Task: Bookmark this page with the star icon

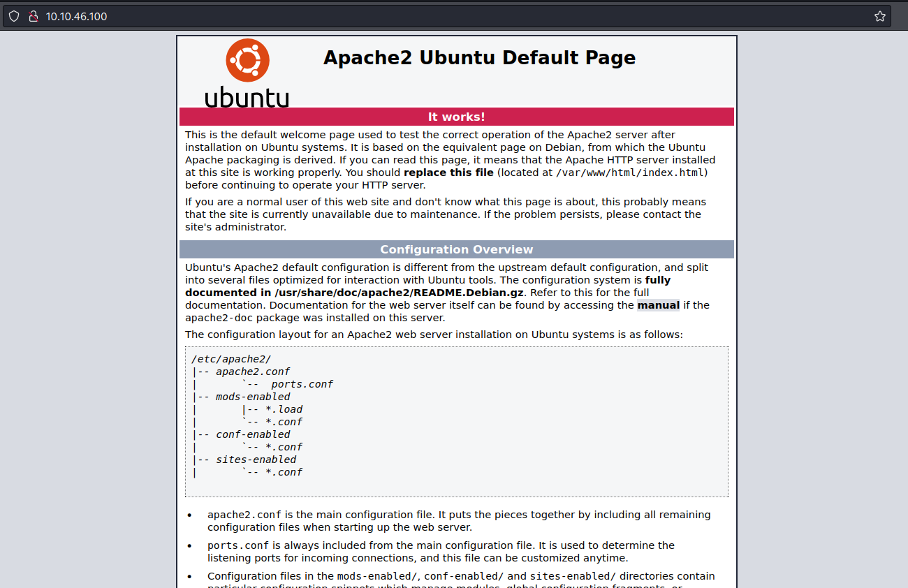Action: click(x=879, y=16)
